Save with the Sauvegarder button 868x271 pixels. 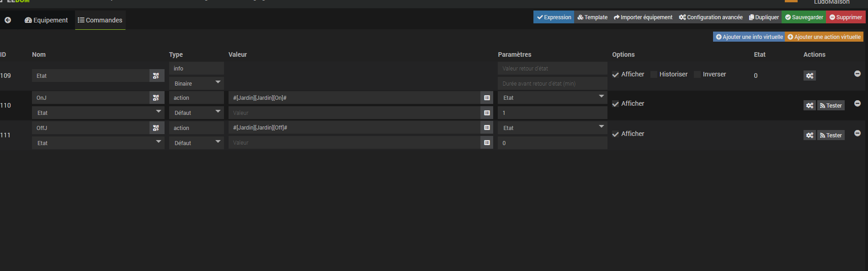(x=804, y=17)
